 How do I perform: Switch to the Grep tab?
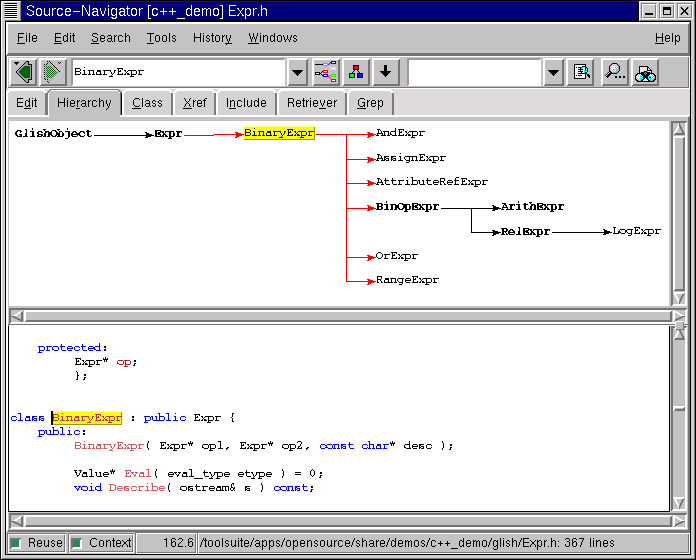370,103
